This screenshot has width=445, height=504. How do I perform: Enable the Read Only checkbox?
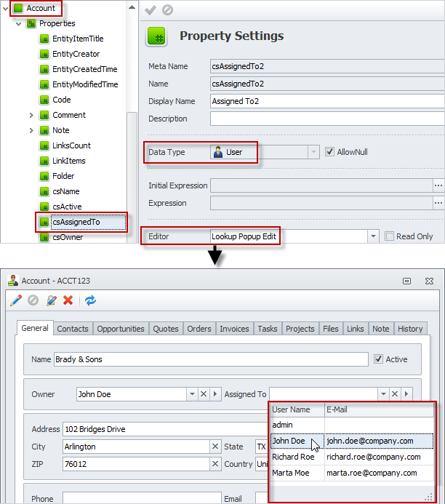(390, 236)
